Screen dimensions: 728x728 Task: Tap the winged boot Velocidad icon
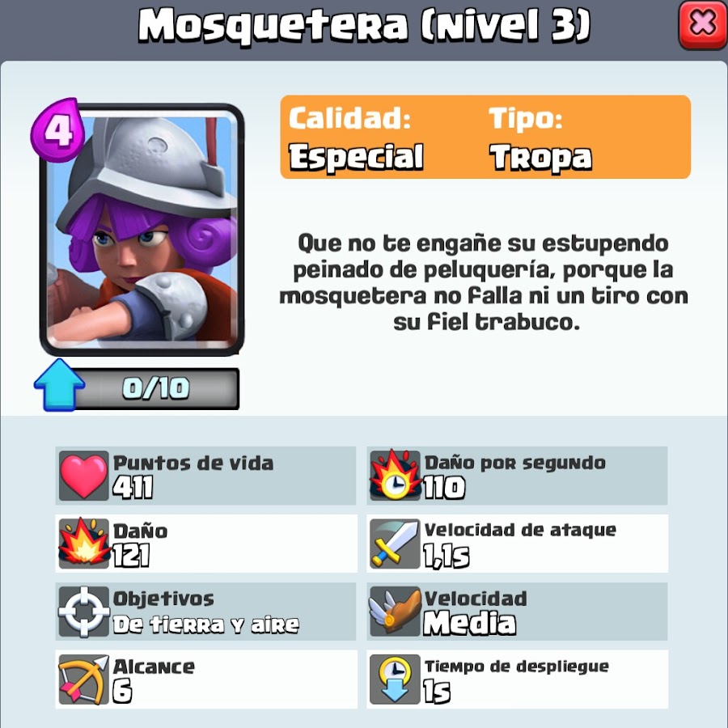coord(395,612)
